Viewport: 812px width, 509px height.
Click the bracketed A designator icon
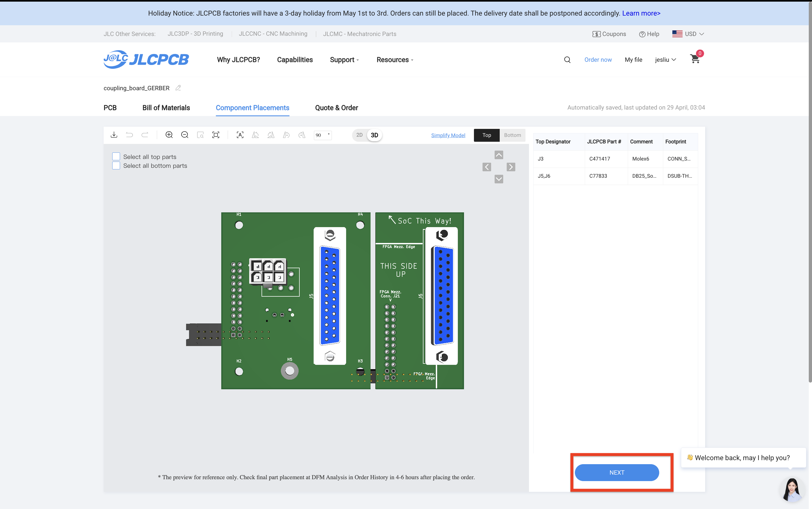pos(240,135)
